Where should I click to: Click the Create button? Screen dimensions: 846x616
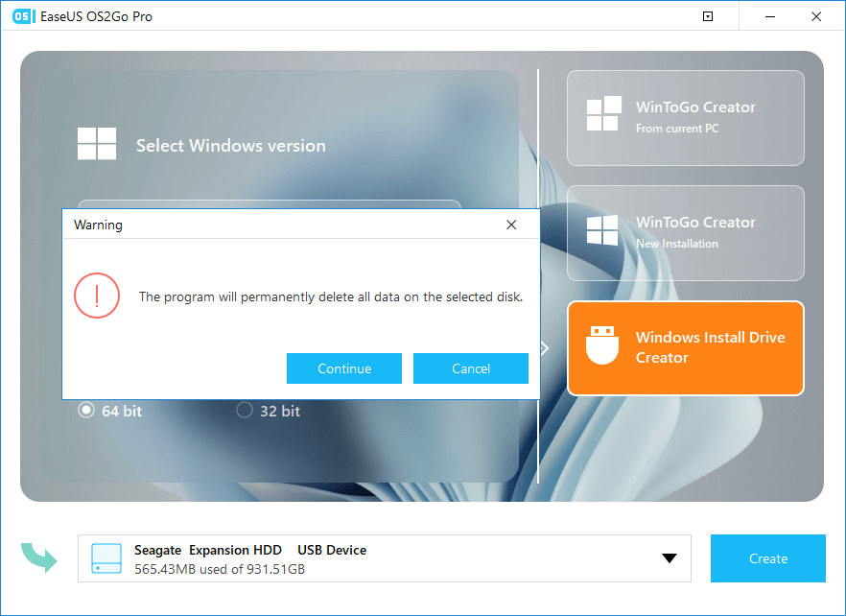point(767,558)
